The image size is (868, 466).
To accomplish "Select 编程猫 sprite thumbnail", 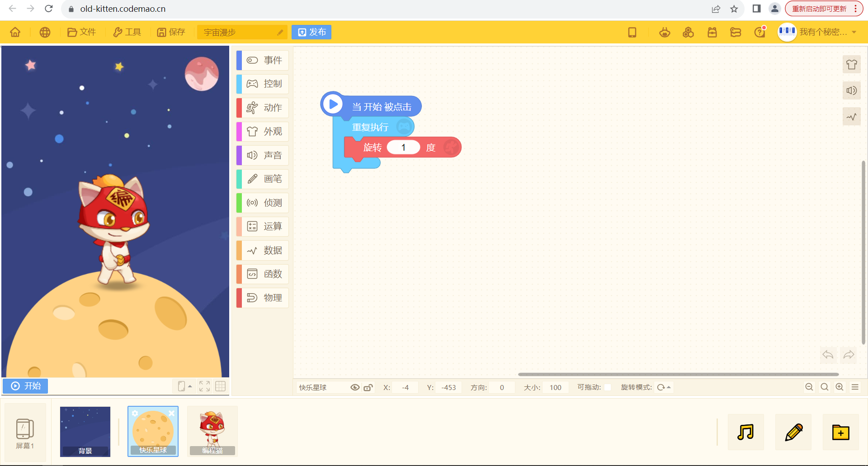I will [212, 432].
